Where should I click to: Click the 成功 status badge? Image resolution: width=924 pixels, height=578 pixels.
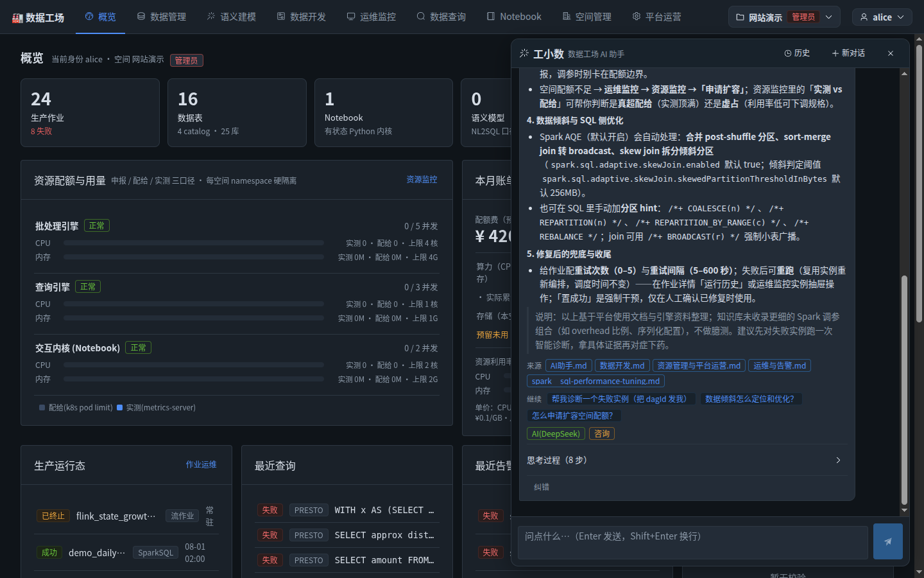[49, 552]
